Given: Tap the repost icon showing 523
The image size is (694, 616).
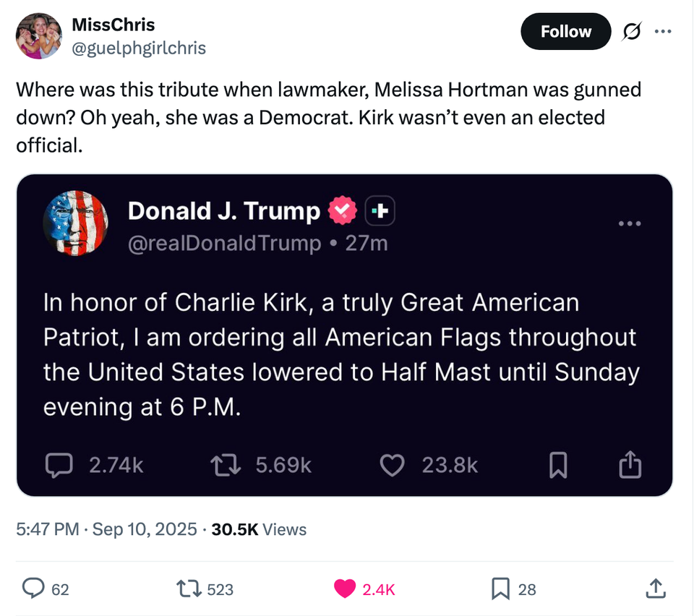Looking at the screenshot, I should [x=190, y=589].
